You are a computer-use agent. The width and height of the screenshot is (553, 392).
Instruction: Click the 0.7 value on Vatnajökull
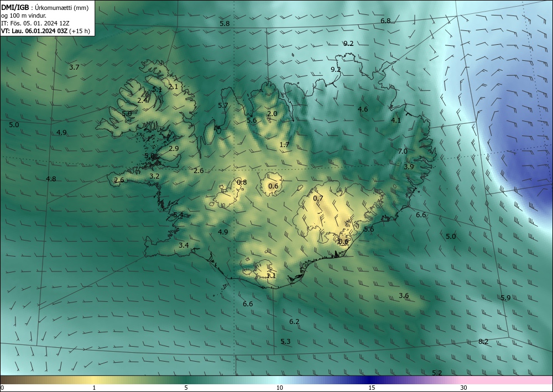pyautogui.click(x=318, y=198)
